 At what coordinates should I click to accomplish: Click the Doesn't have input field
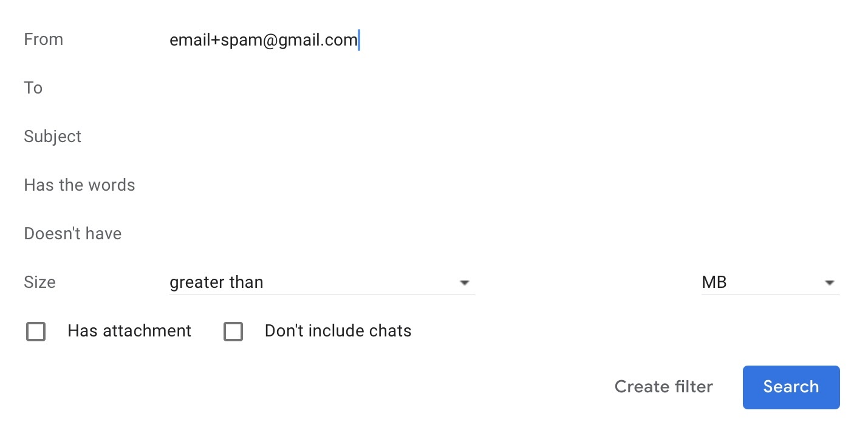504,234
